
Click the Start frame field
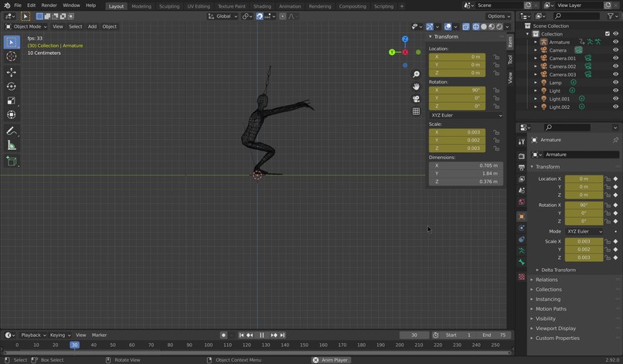click(x=458, y=335)
